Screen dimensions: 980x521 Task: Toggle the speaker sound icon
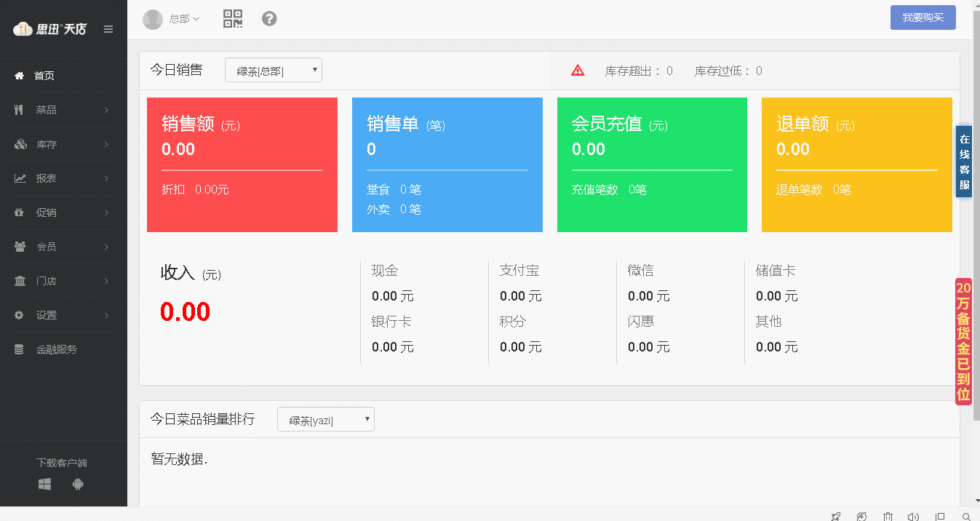[913, 516]
